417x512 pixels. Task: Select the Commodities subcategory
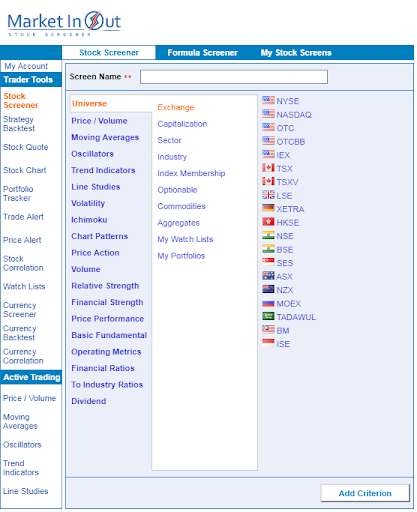tap(181, 206)
